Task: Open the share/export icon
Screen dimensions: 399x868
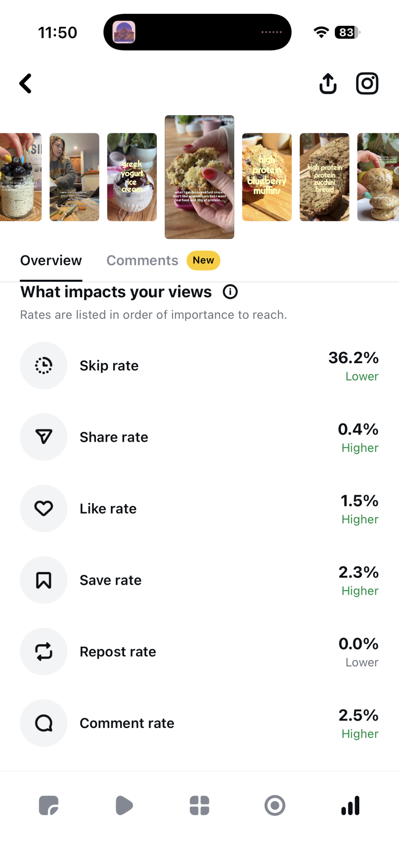Action: pyautogui.click(x=328, y=83)
